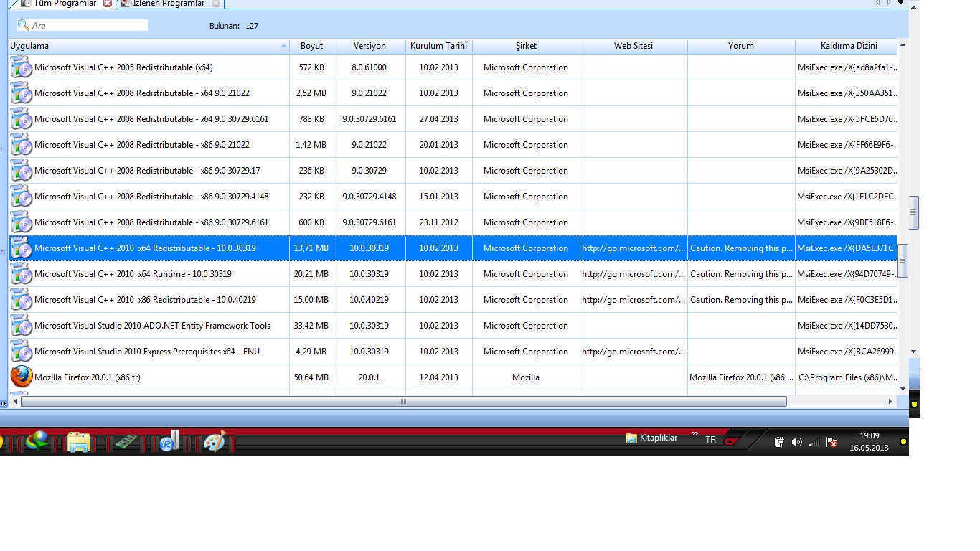980x551 pixels.
Task: Click the list's horizontal scrollbar left arrow
Action: 14,402
